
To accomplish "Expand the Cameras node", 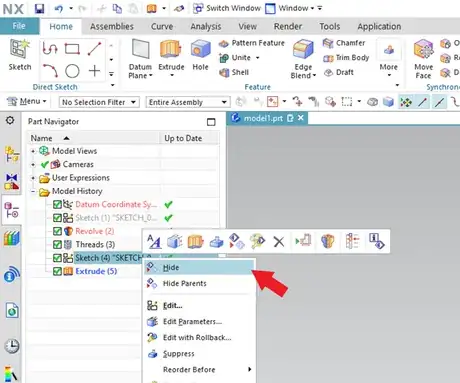I will [x=33, y=164].
